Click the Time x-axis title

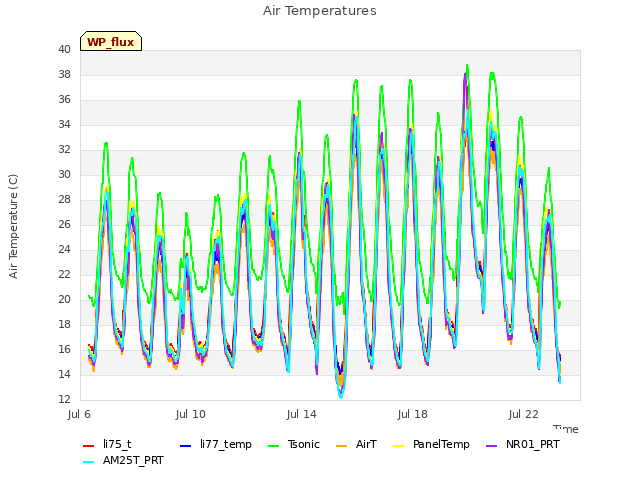pos(566,429)
